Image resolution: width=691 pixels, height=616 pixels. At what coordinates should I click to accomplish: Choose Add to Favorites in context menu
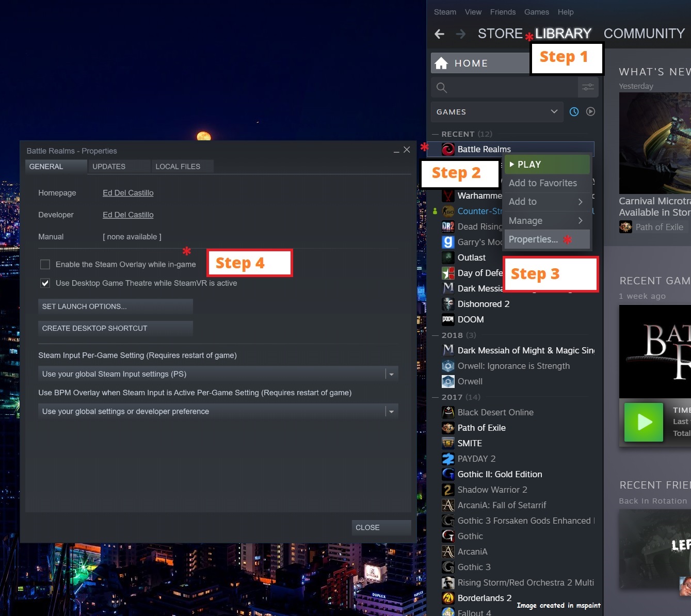[547, 183]
